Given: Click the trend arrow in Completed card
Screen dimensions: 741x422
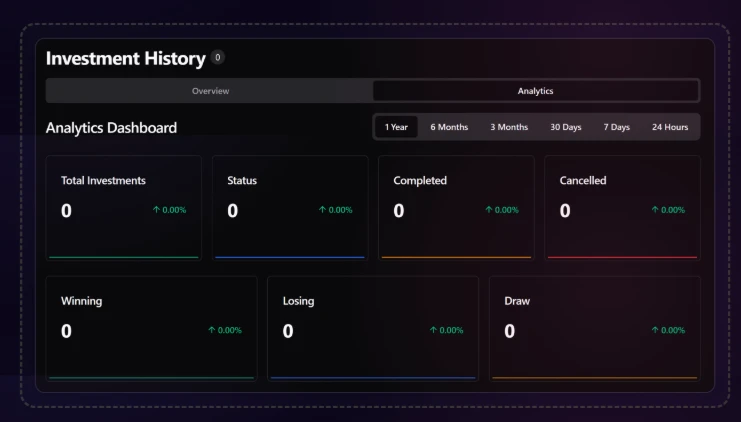Looking at the screenshot, I should (488, 210).
